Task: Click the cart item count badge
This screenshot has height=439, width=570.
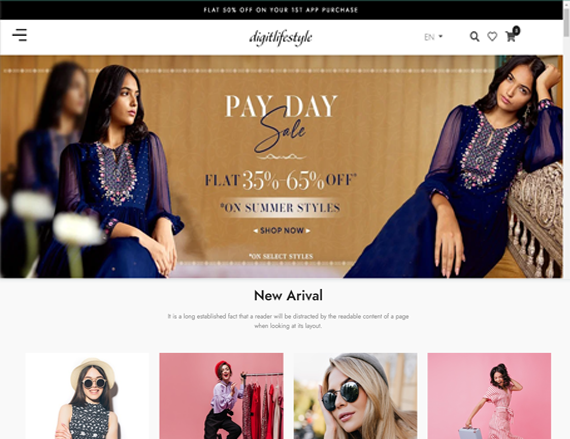Action: tap(516, 30)
